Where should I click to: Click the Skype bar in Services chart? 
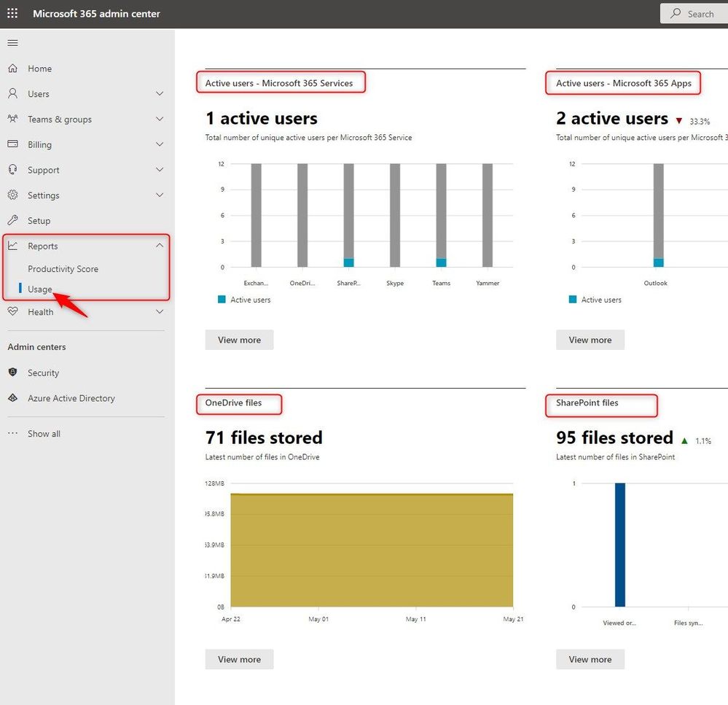tap(395, 216)
